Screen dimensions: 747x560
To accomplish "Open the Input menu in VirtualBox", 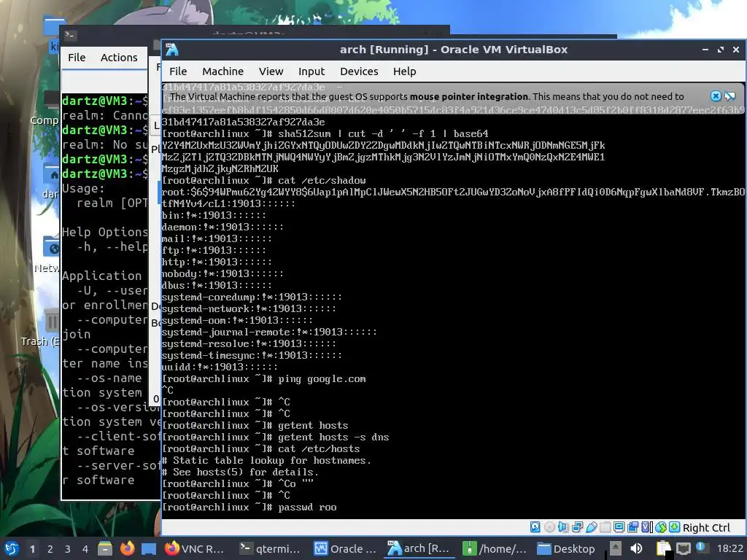I will [311, 71].
